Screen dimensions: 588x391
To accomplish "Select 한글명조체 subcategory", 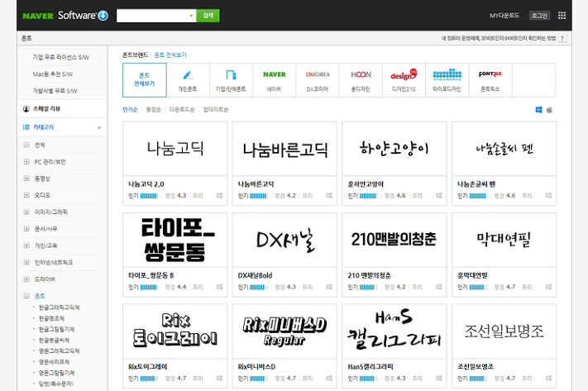I will (52, 318).
